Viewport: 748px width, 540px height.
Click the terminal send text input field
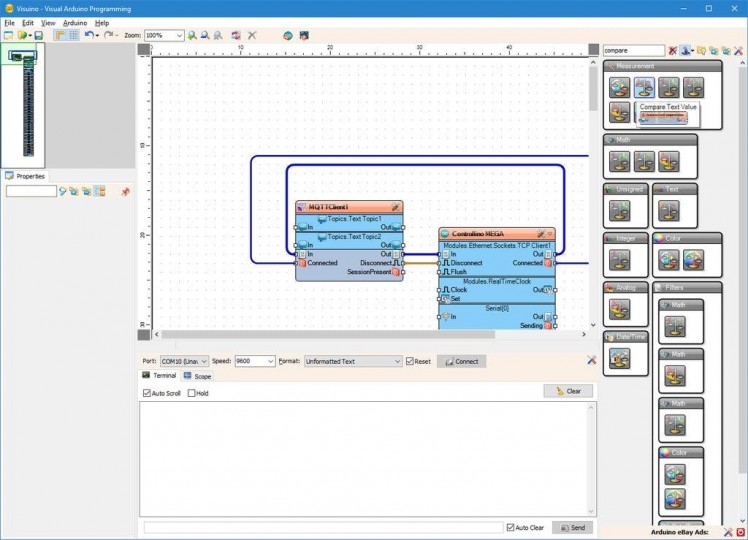pyautogui.click(x=322, y=527)
